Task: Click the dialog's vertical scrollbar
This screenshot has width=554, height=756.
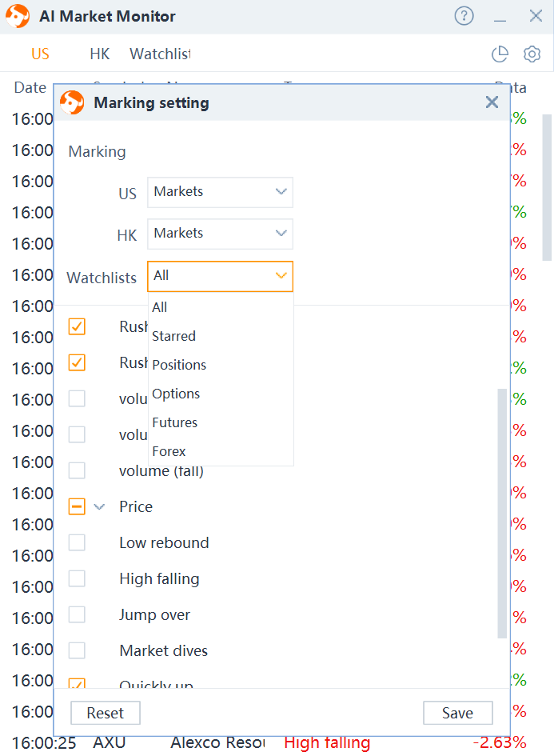Action: (x=502, y=512)
